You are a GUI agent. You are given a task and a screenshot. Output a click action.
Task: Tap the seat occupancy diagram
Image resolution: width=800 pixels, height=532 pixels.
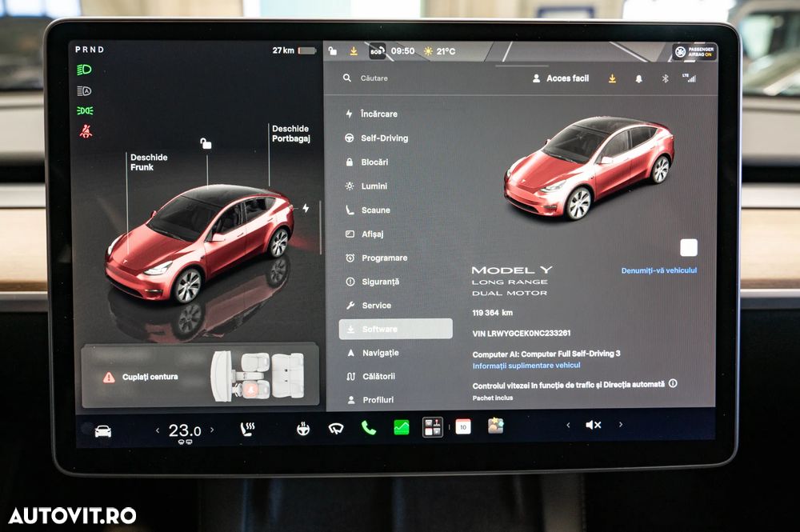coord(258,376)
